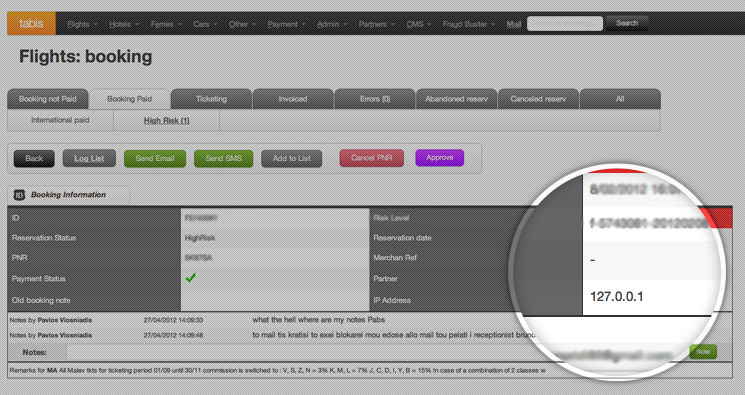Open the Admin dropdown menu
Viewport: 745px width, 395px height.
click(332, 24)
